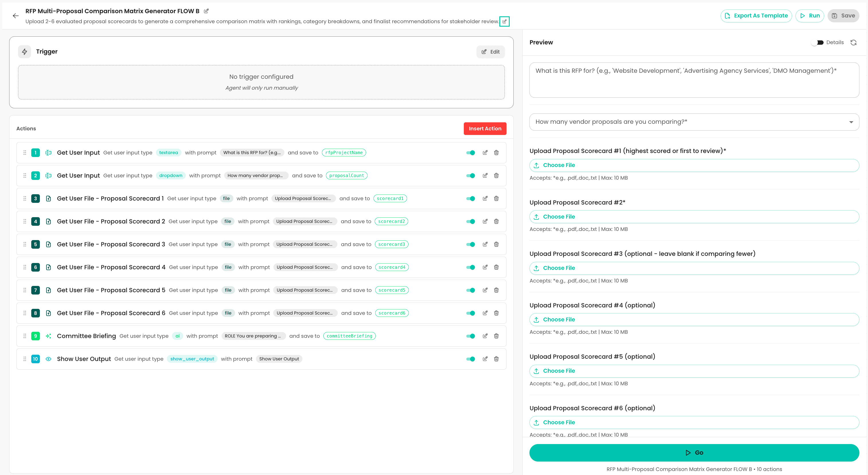Run the agent with Run button
This screenshot has height=475, width=868.
pyautogui.click(x=809, y=15)
